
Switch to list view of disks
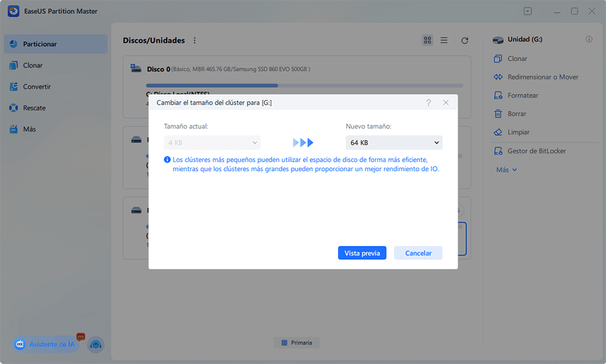444,40
